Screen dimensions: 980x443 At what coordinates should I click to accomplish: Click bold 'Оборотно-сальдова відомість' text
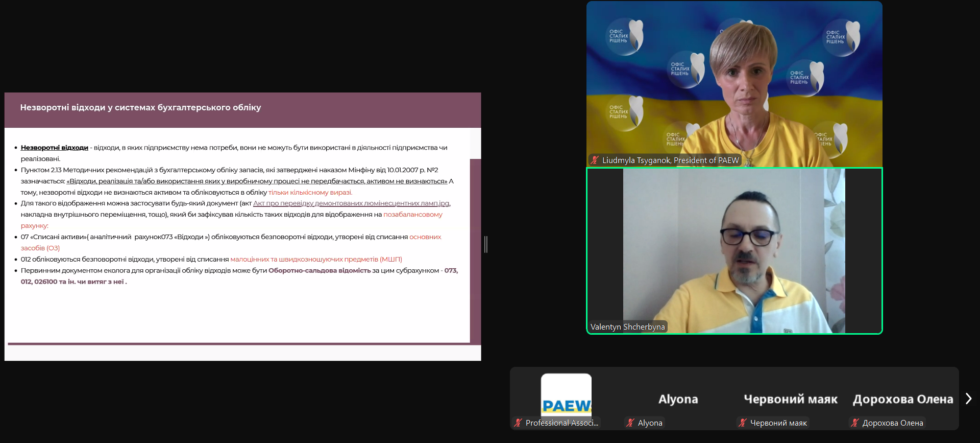point(320,271)
